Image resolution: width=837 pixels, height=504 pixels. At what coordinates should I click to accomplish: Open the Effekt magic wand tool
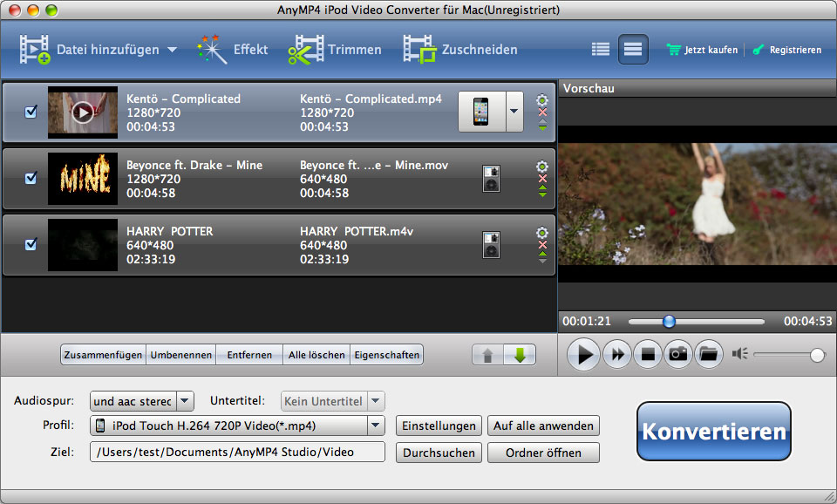click(211, 49)
